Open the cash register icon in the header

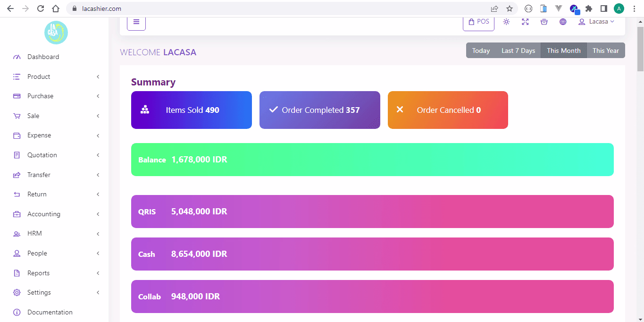(x=544, y=22)
